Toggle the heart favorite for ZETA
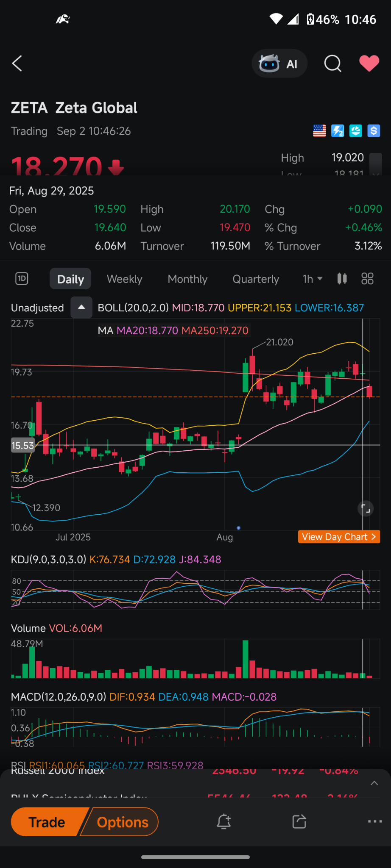The height and width of the screenshot is (868, 391). [x=369, y=64]
